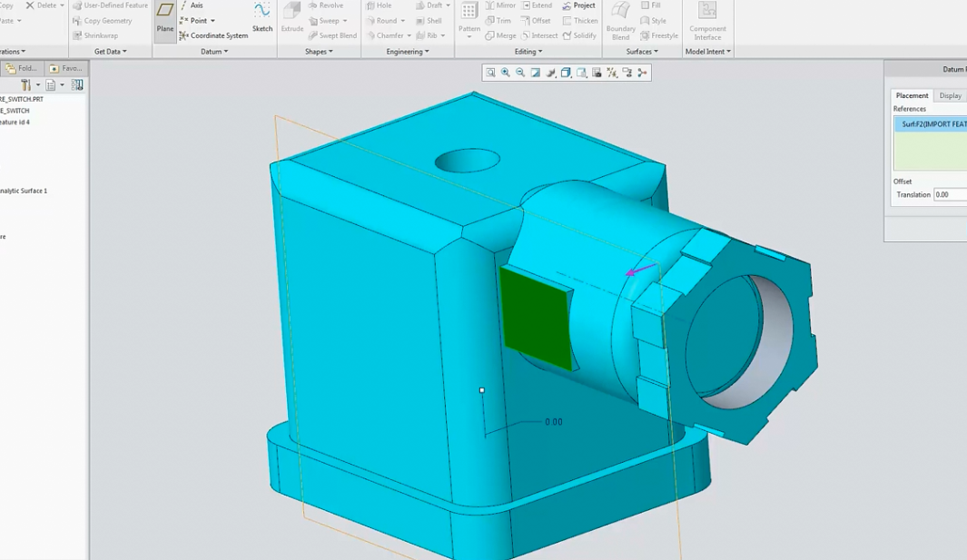Select the Surf:F2 reference entry
This screenshot has width=967, height=560.
932,124
